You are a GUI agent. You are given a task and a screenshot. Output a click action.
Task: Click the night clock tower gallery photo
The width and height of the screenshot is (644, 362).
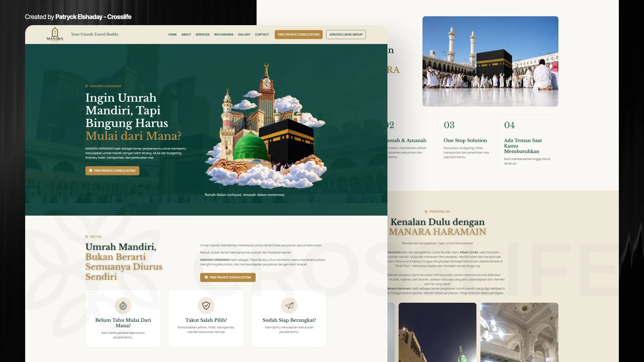tap(437, 332)
